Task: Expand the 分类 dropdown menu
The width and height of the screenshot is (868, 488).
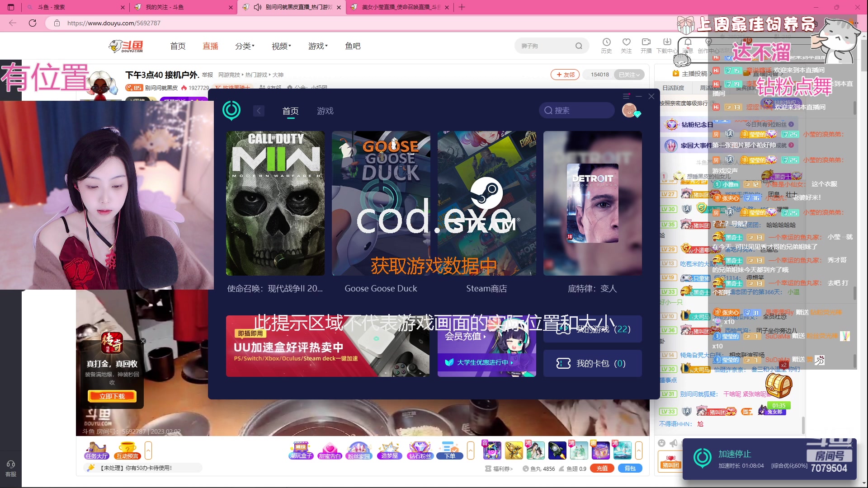Action: [245, 46]
